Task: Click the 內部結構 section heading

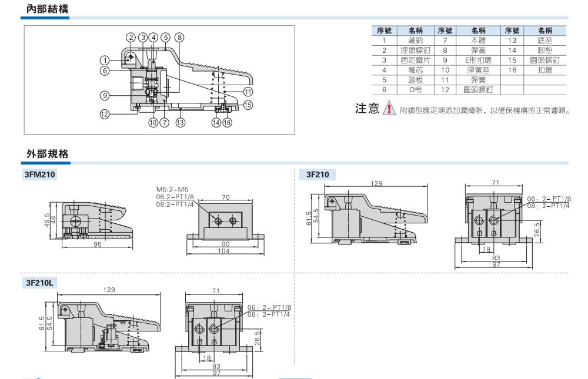Action: click(x=45, y=9)
